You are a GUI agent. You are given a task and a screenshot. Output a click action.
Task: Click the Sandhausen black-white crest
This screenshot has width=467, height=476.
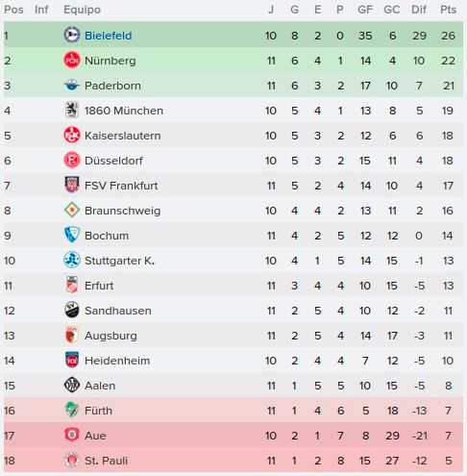point(72,310)
